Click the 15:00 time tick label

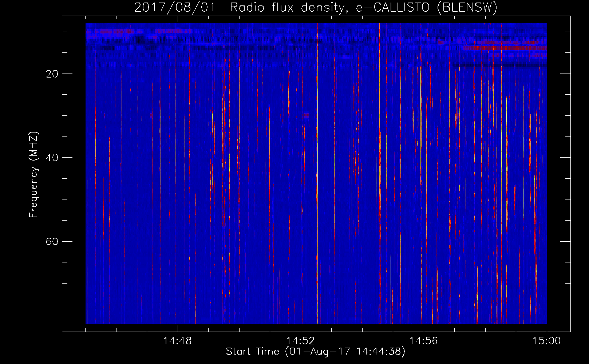[546, 341]
